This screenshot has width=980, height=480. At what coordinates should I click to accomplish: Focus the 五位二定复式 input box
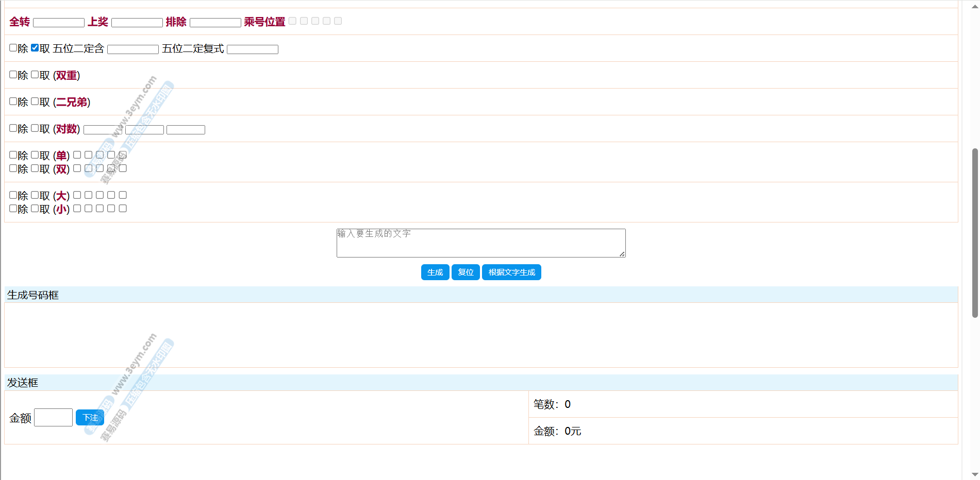253,49
